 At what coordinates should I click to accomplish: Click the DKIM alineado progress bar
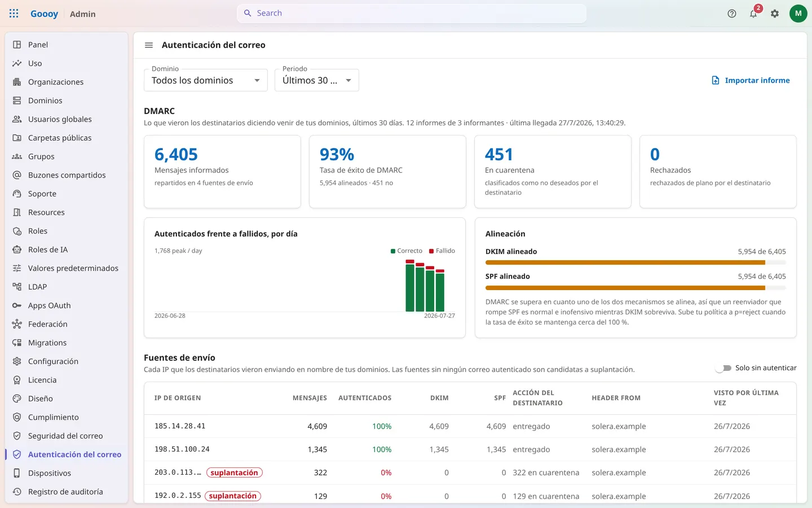636,262
